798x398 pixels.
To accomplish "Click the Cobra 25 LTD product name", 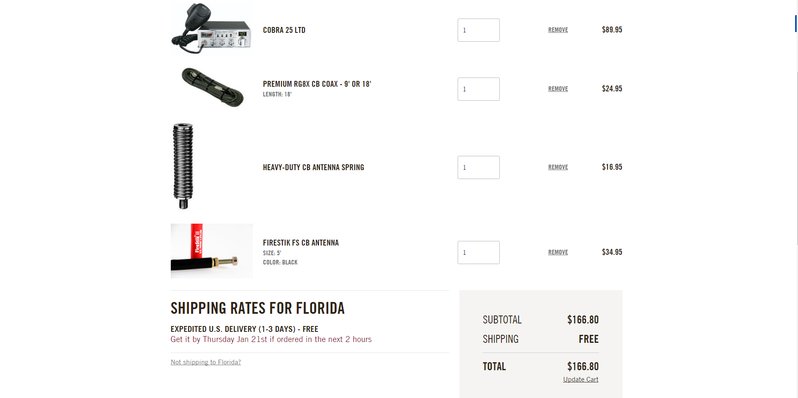I will pyautogui.click(x=284, y=30).
